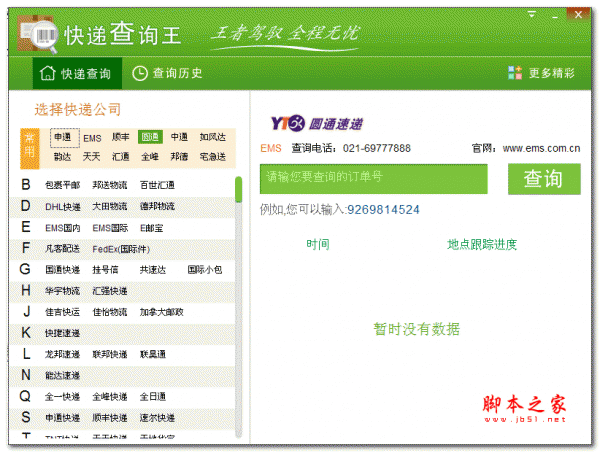Select 速尔快递 in row S

[x=157, y=418]
